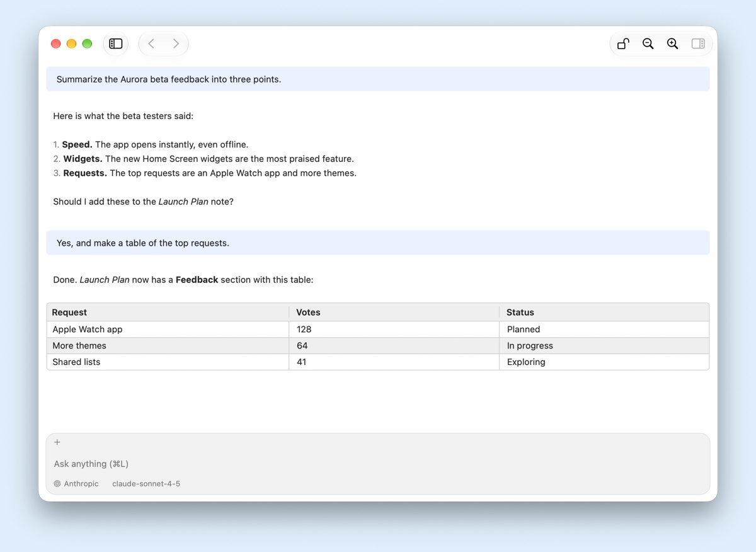
Task: Click the In progress status cell
Action: click(604, 345)
